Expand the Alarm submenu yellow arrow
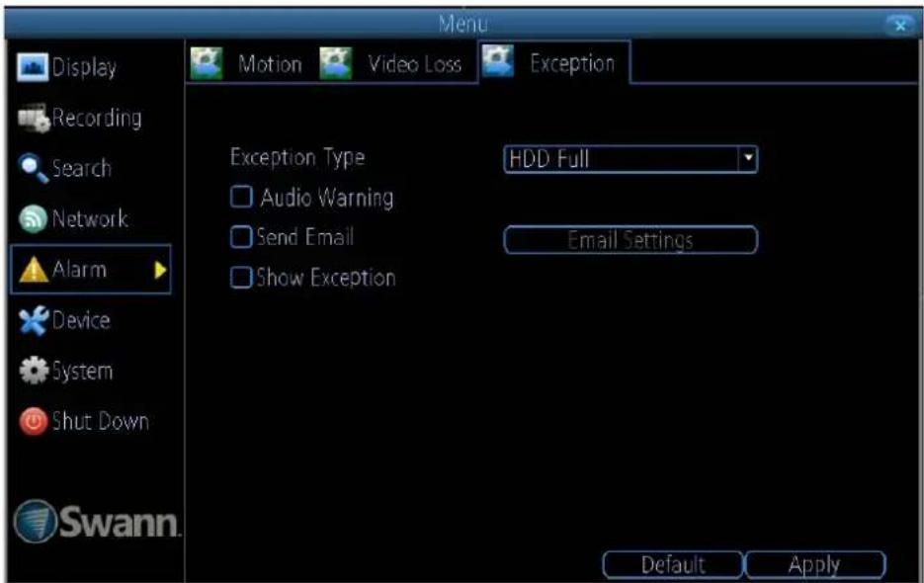 [160, 270]
